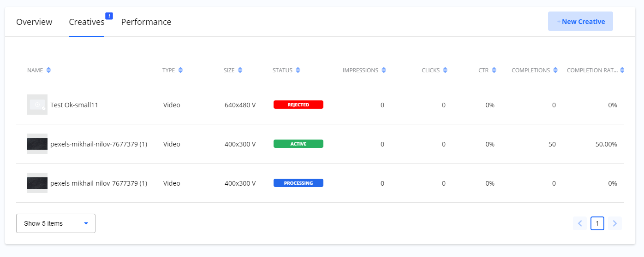This screenshot has height=257, width=644.
Task: Sort table by CTR
Action: pos(494,70)
